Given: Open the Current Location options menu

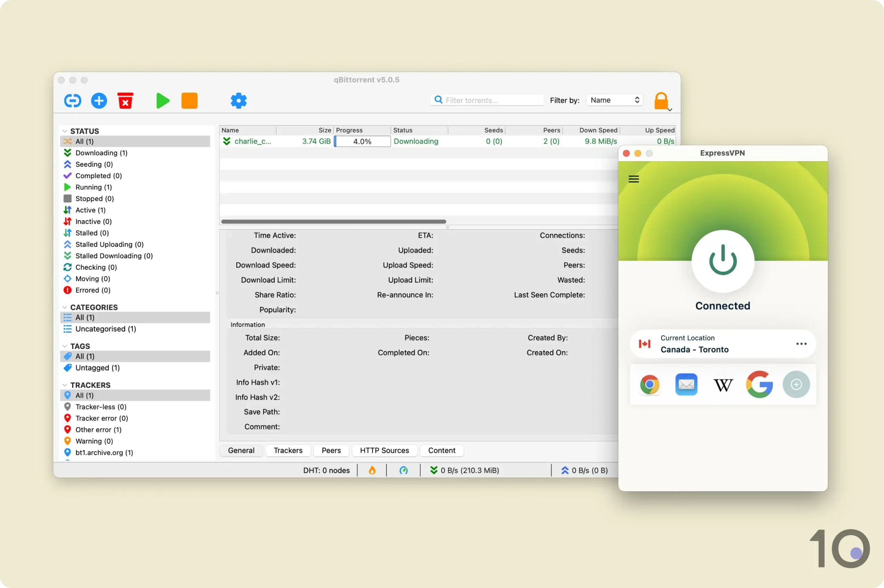Looking at the screenshot, I should click(801, 343).
